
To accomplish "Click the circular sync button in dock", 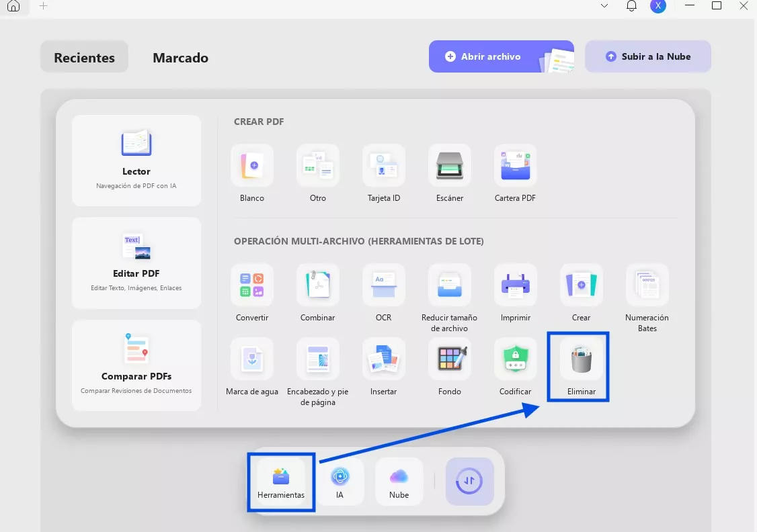I will [x=469, y=482].
